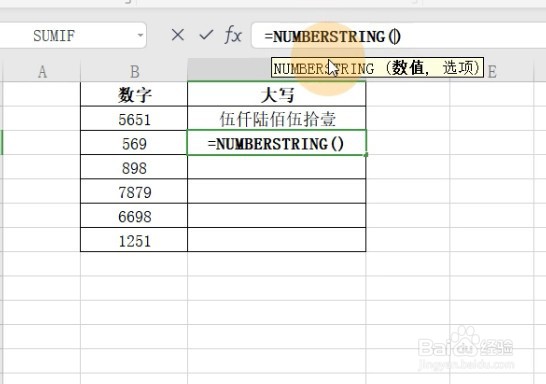Click the name box showing SUMIF
The height and width of the screenshot is (384, 546).
[x=72, y=36]
